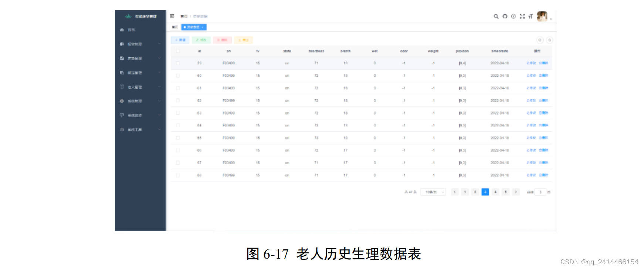The width and height of the screenshot is (644, 269).
Task: Tick the checkbox for row id 65
Action: click(178, 138)
